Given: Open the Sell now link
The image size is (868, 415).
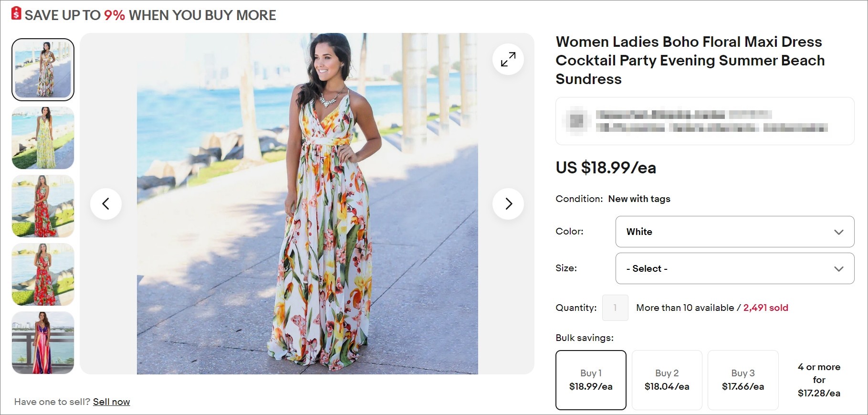Looking at the screenshot, I should pyautogui.click(x=112, y=402).
